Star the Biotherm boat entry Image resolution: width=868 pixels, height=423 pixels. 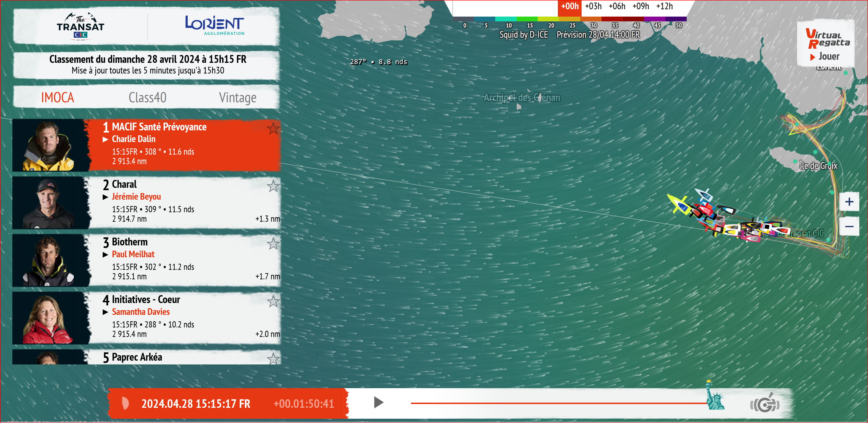pyautogui.click(x=273, y=244)
